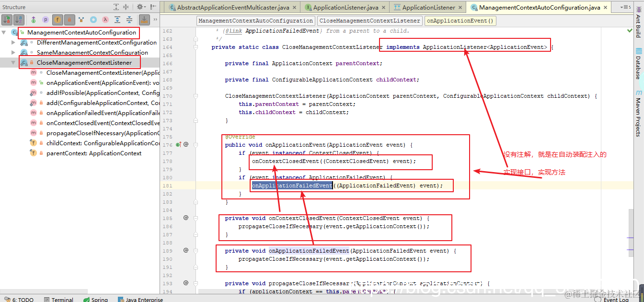Toggle Show Non-Public lock icon
644x302 pixels.
tap(69, 20)
